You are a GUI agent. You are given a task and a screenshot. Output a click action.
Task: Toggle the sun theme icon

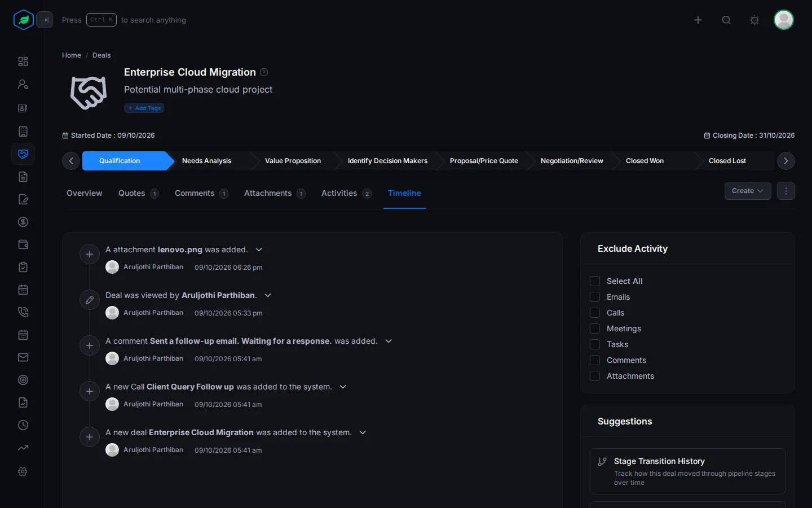coord(754,20)
